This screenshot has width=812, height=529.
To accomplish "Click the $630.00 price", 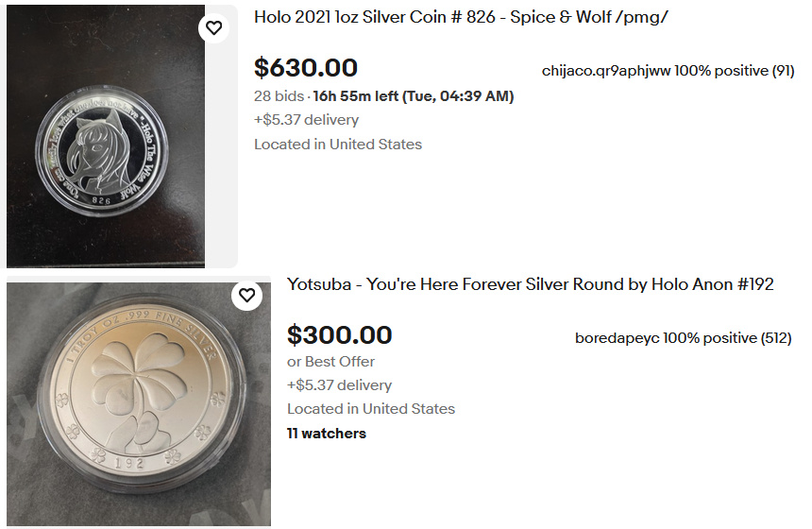I will click(x=306, y=68).
